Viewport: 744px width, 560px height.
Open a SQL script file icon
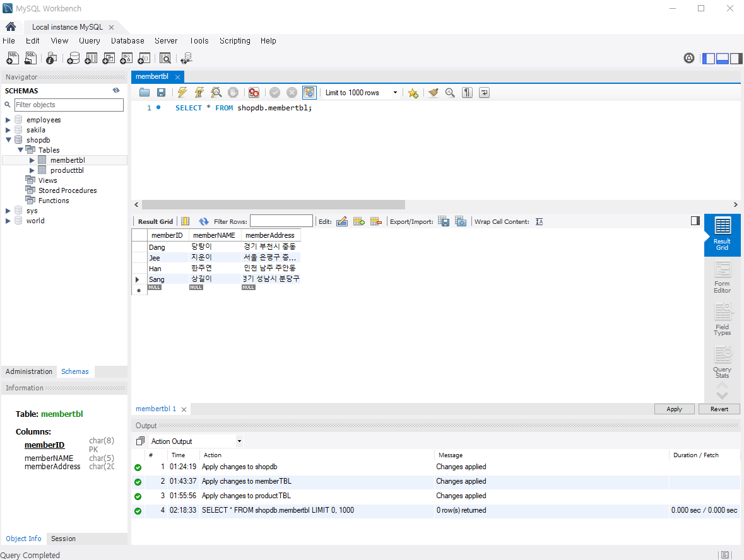pyautogui.click(x=30, y=58)
